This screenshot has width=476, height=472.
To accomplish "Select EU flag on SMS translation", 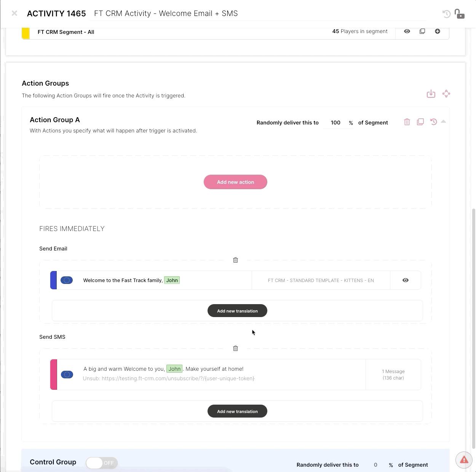I will [x=67, y=375].
